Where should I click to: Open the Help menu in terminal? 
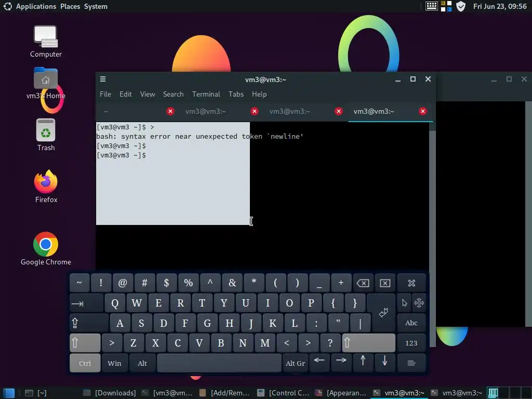(259, 95)
